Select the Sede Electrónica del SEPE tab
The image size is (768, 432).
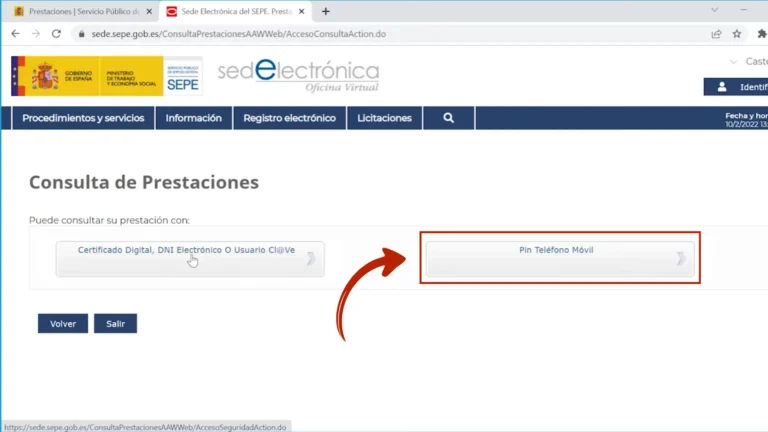(x=236, y=11)
